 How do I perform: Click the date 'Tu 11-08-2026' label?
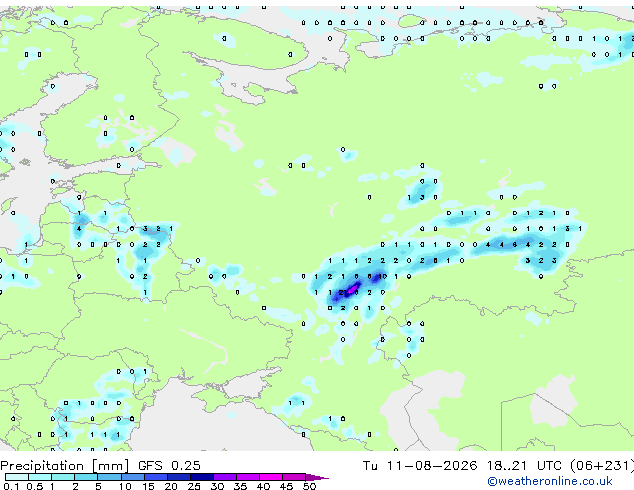pyautogui.click(x=420, y=465)
